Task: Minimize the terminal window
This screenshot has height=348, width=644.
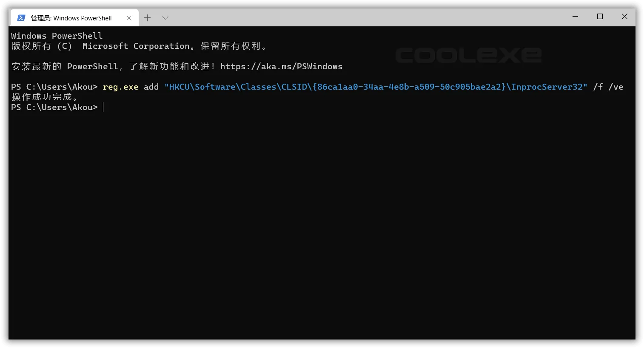Action: 575,17
